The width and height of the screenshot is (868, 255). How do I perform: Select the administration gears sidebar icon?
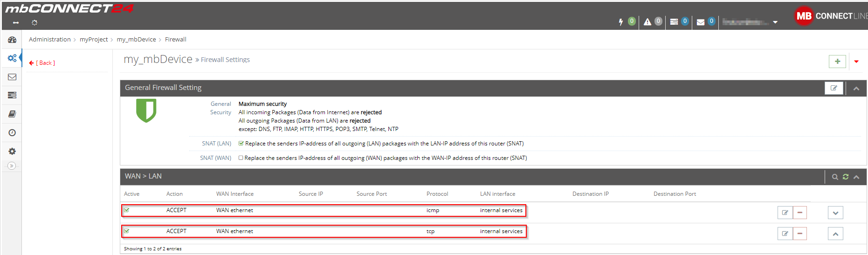pyautogui.click(x=12, y=58)
